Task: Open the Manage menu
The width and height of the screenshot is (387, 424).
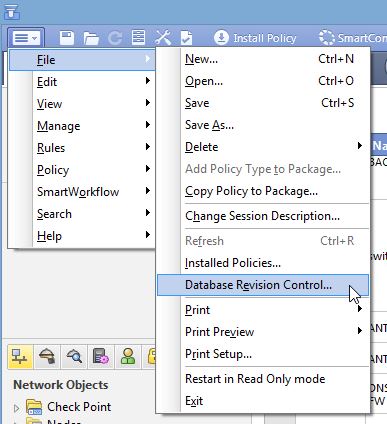Action: point(82,126)
